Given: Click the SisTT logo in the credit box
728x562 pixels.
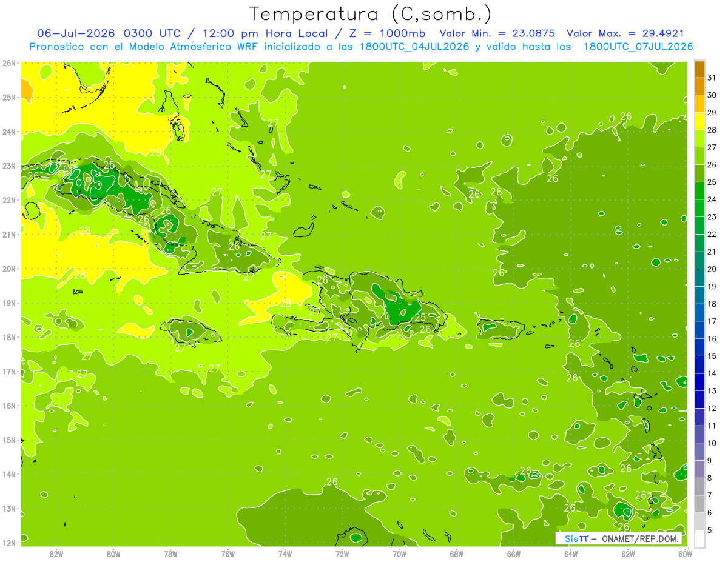Looking at the screenshot, I should [x=576, y=538].
